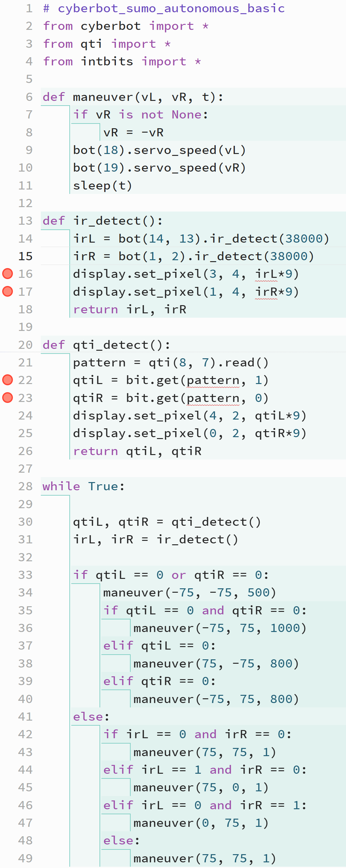
Task: Click the 'sleep(t)' call on line 11
Action: [x=103, y=185]
